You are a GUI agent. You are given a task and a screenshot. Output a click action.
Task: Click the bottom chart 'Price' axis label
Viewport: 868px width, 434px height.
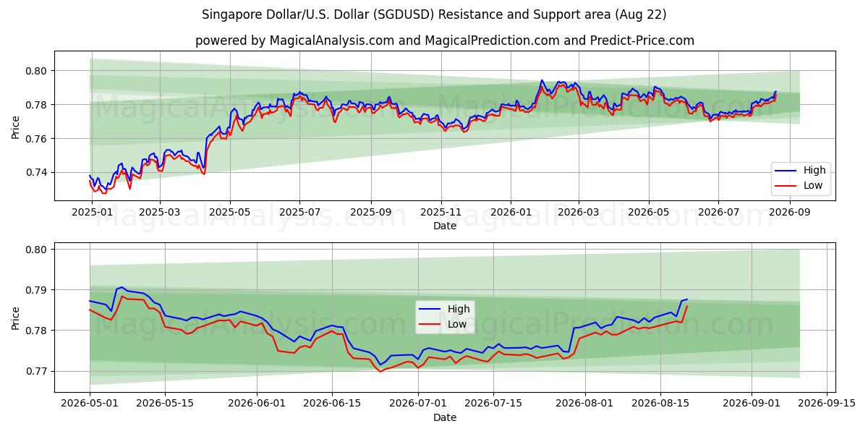tap(16, 318)
